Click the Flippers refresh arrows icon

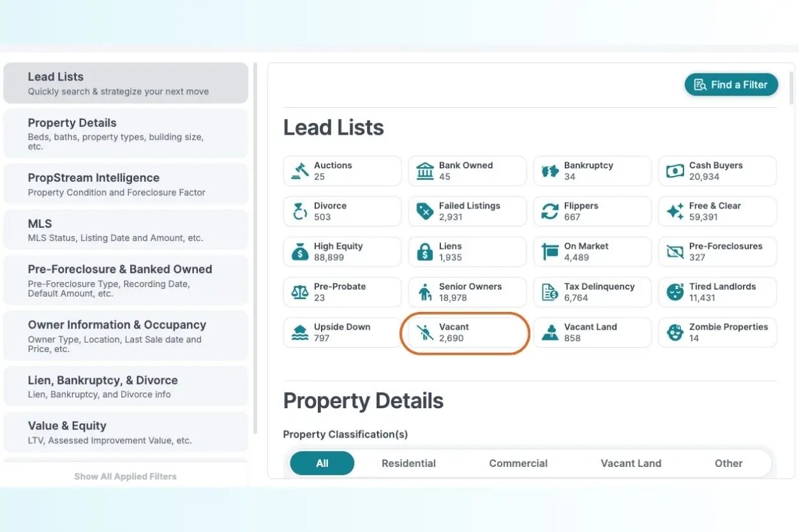[x=549, y=211]
